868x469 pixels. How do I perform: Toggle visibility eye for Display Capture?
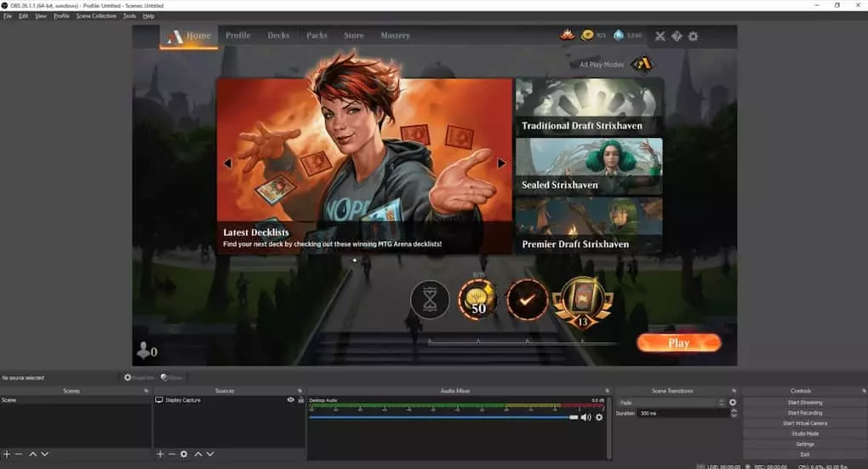(291, 400)
